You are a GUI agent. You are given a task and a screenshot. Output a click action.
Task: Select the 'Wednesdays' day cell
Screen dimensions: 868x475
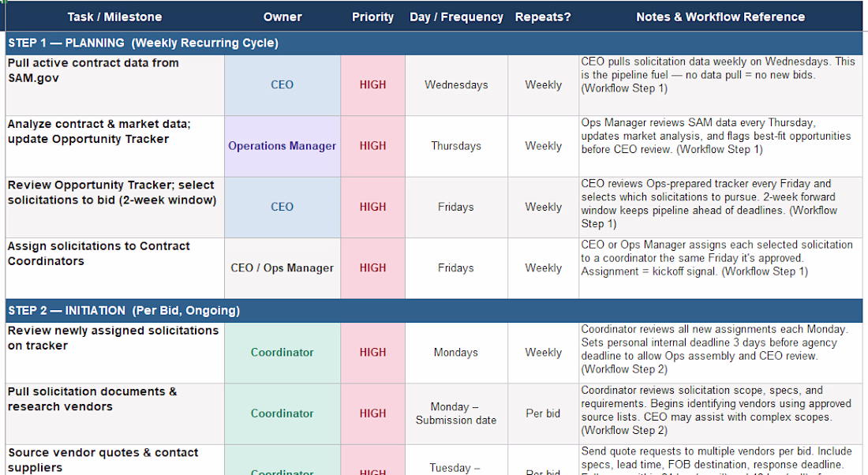coord(456,85)
